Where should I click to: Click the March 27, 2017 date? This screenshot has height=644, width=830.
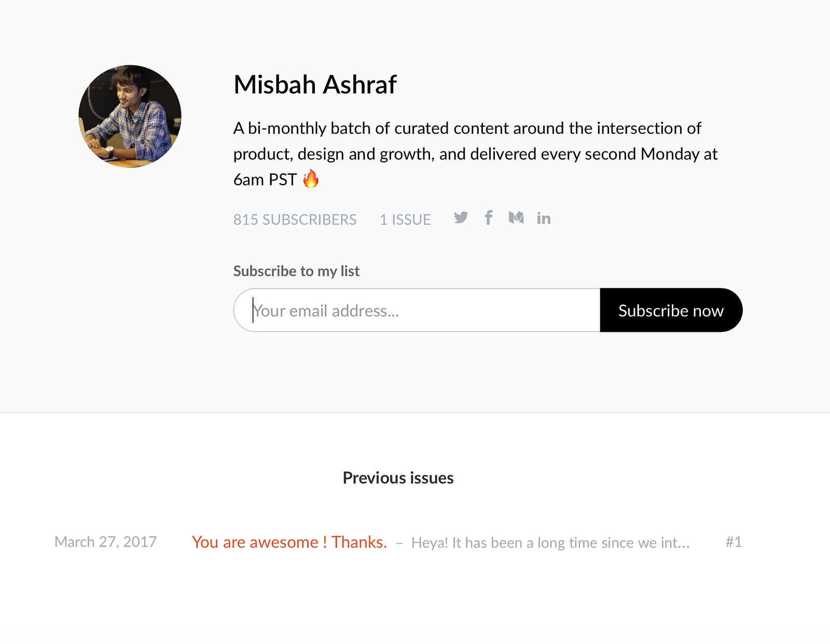106,542
